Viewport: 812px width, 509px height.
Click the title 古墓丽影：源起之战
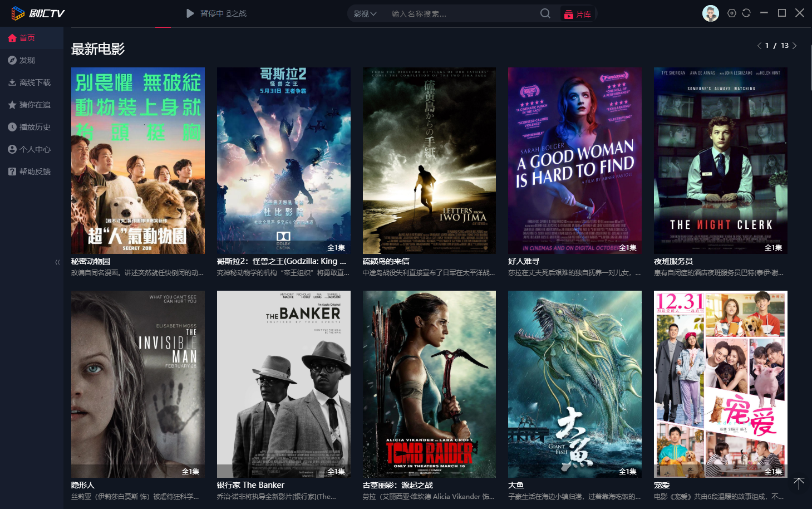(x=398, y=485)
